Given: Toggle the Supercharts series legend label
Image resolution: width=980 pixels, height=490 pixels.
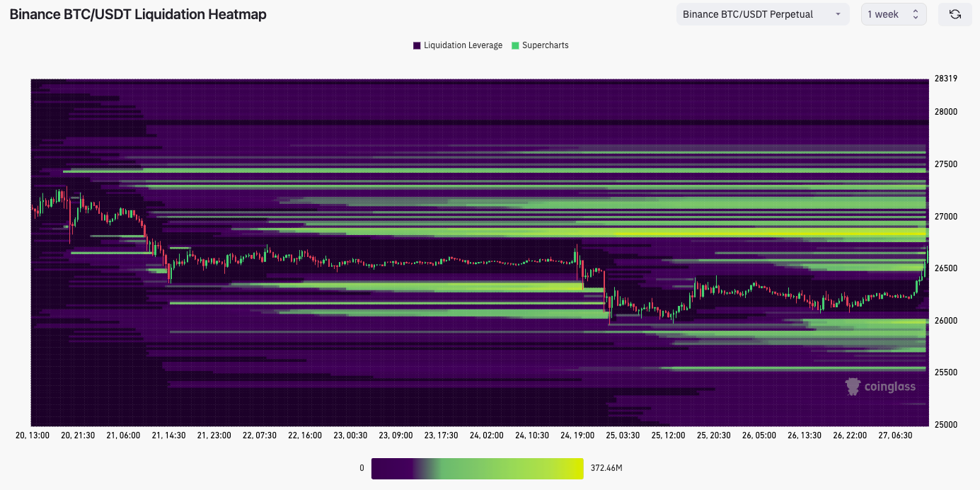Looking at the screenshot, I should [x=545, y=45].
